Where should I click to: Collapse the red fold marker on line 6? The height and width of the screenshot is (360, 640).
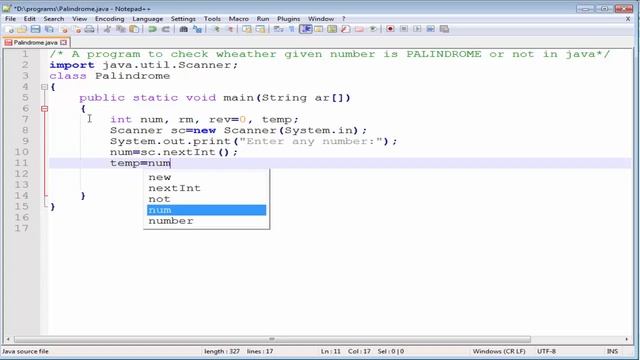pos(44,109)
